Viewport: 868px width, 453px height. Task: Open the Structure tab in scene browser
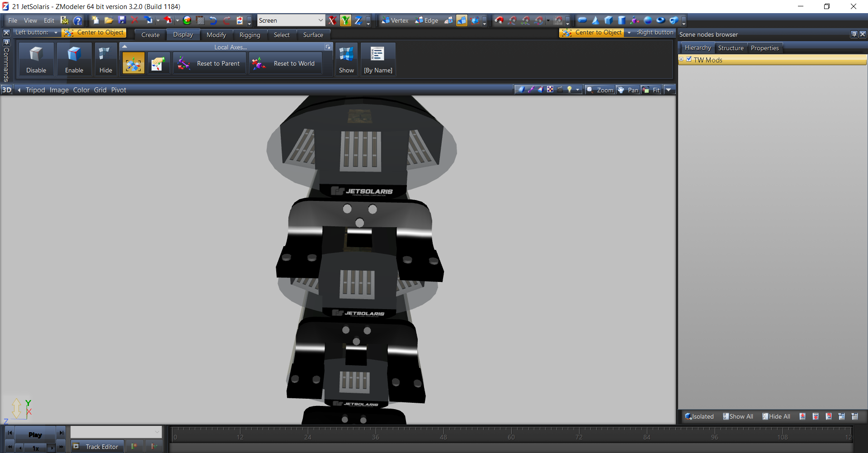[731, 48]
